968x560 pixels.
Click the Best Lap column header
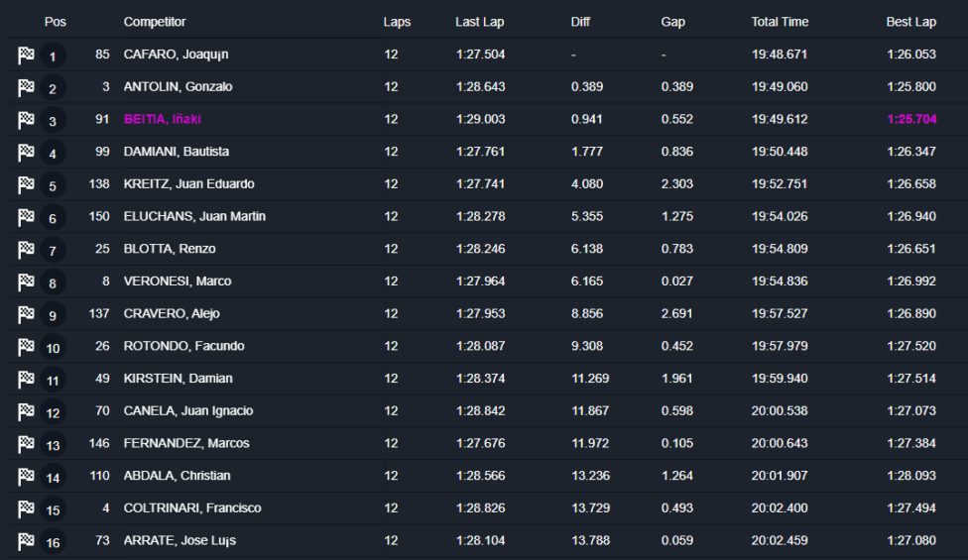point(911,22)
